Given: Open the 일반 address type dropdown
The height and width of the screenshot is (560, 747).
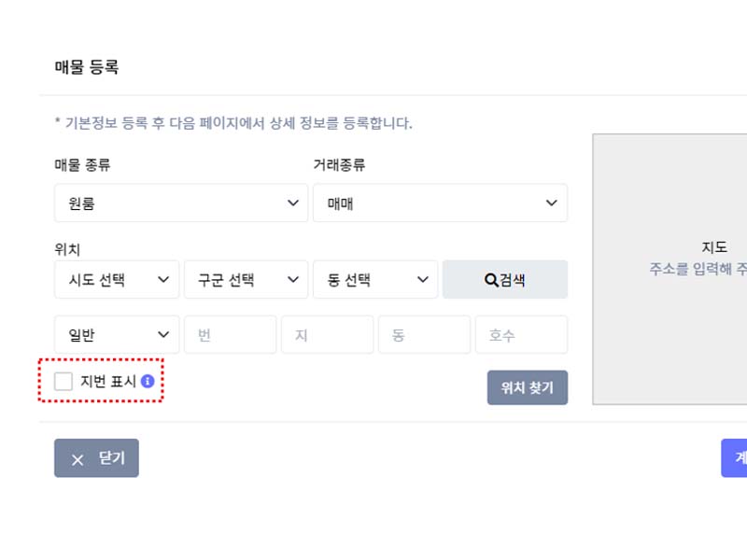Looking at the screenshot, I should coord(117,334).
